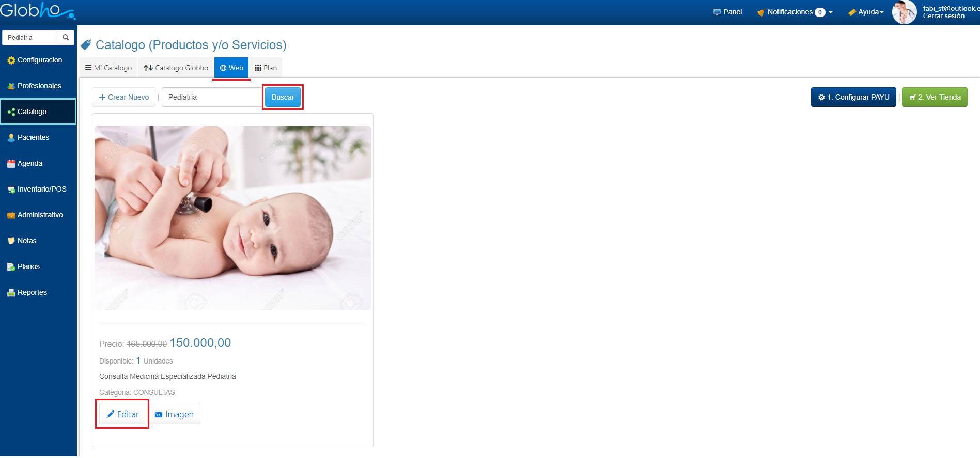Click Editar on the Pediatria product

[122, 415]
